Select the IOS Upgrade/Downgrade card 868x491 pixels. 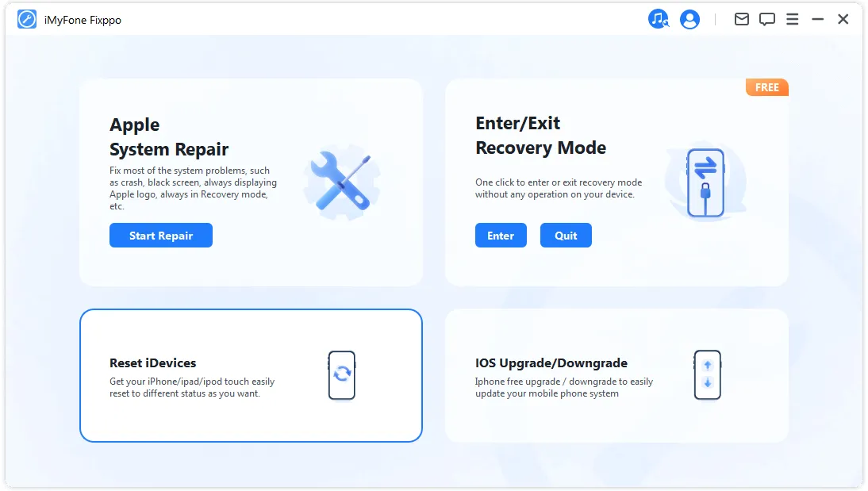click(616, 375)
